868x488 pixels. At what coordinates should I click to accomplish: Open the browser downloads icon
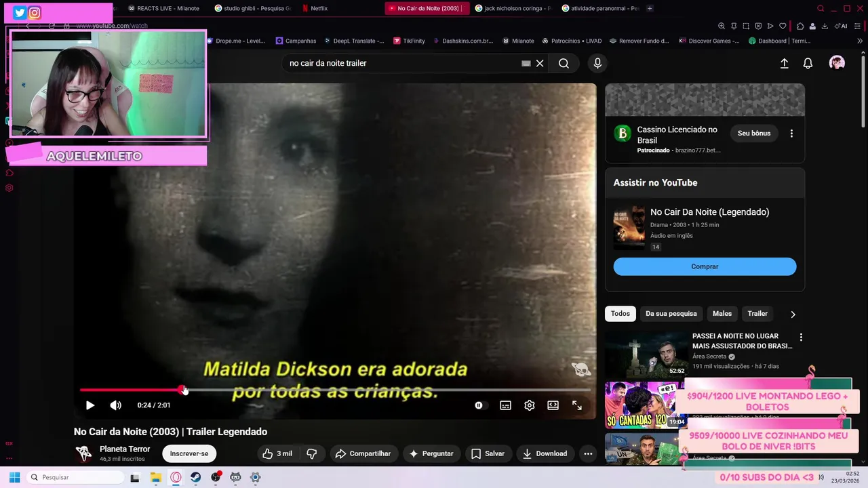point(825,26)
